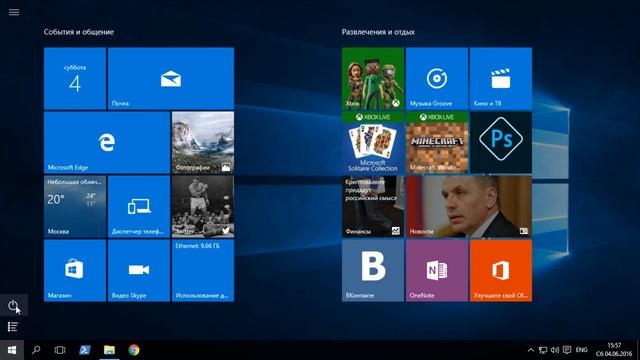640x360 pixels.
Task: Open the Улучшите свой Office tile
Action: [501, 271]
